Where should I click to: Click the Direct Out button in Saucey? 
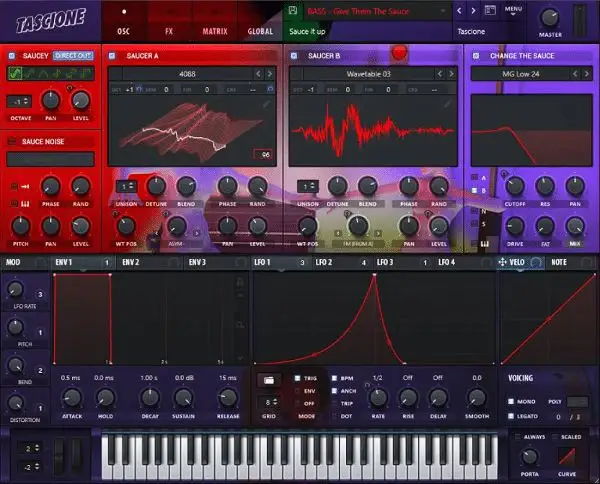click(73, 55)
